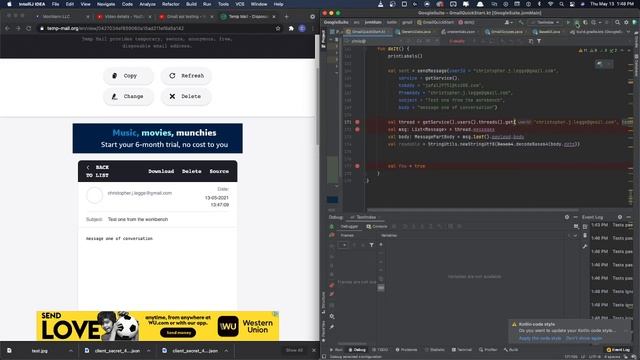Toggle breakpoint on line with val thread

click(357, 122)
